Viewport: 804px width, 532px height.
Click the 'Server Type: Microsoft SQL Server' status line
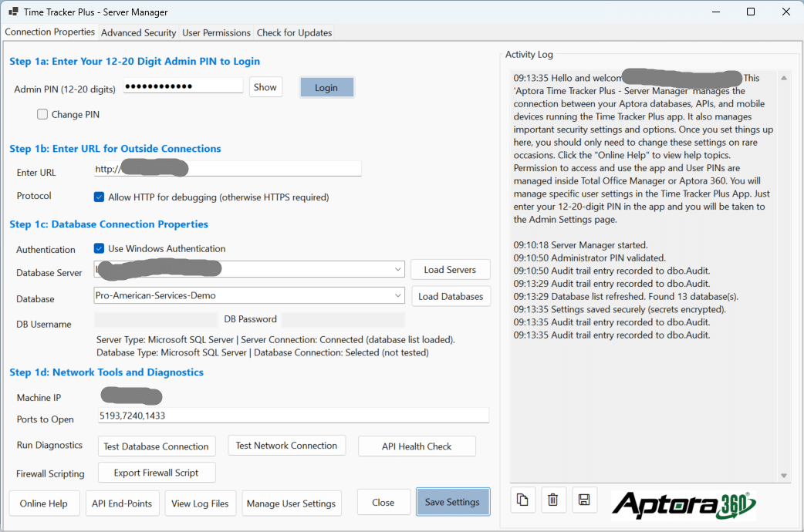[276, 339]
